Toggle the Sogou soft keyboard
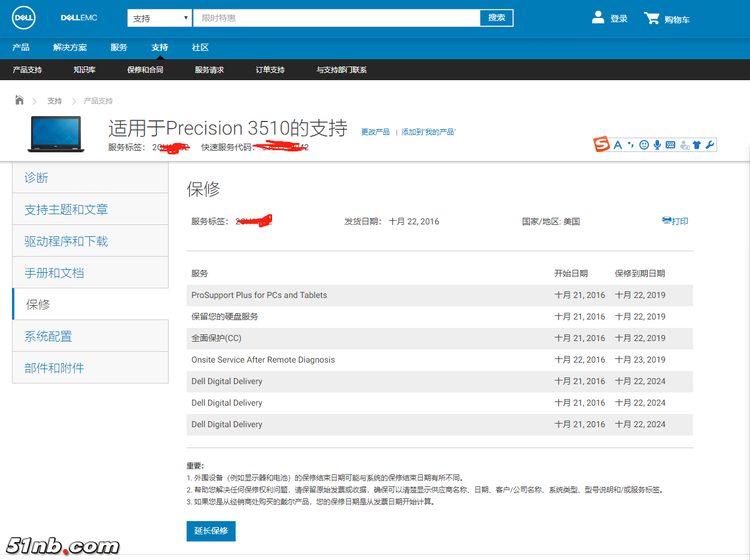 [x=670, y=144]
